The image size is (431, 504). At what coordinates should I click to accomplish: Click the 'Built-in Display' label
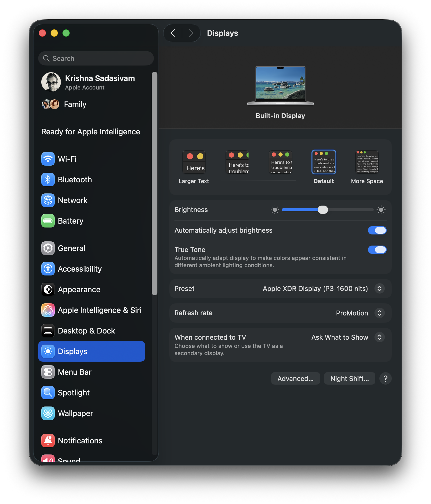281,116
